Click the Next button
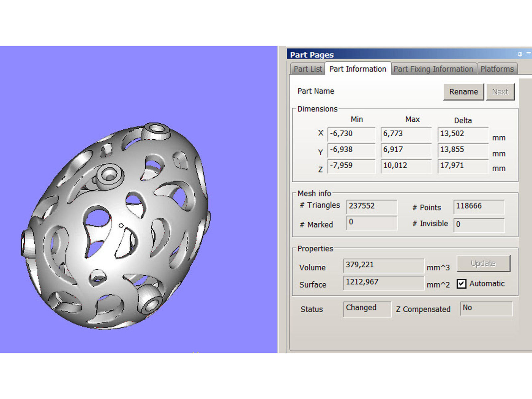This screenshot has width=532, height=399. (500, 92)
